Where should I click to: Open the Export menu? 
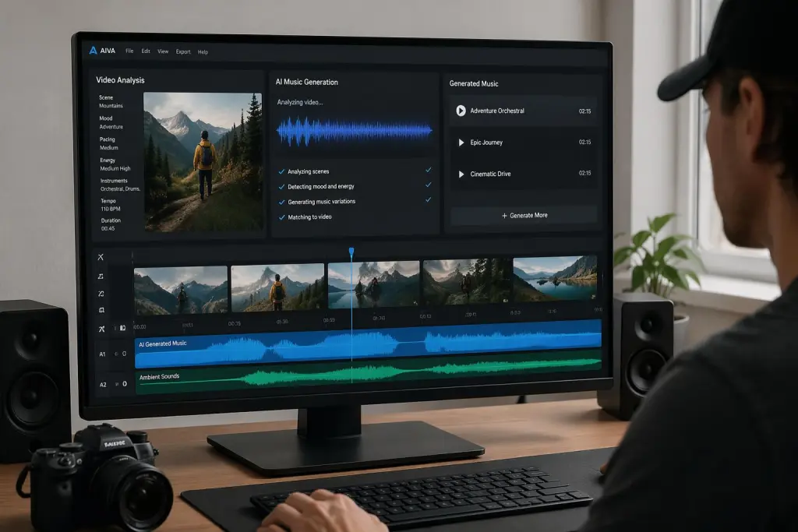(183, 52)
